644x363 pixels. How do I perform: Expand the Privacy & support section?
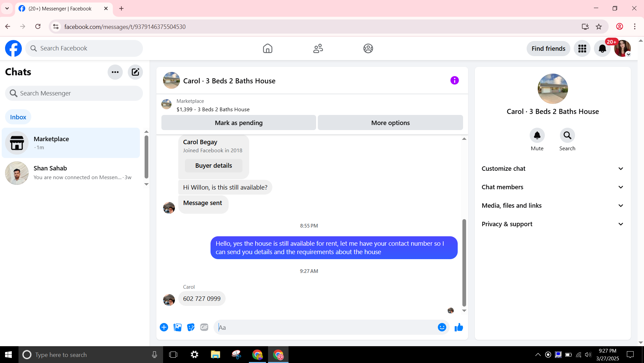coord(553,224)
